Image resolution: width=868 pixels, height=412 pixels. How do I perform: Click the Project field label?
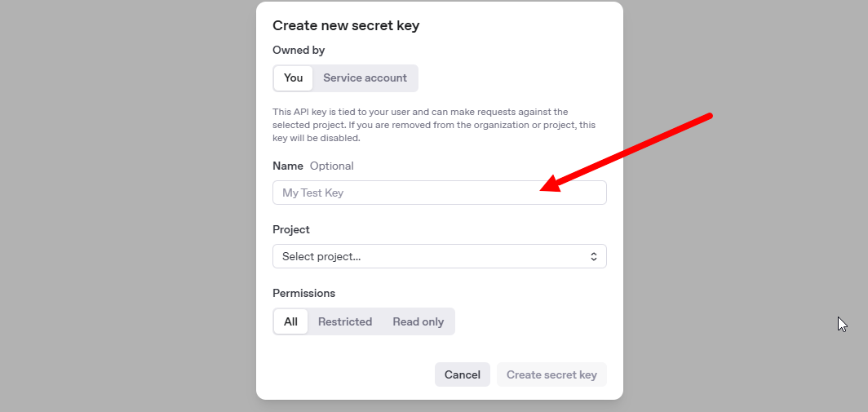coord(291,229)
